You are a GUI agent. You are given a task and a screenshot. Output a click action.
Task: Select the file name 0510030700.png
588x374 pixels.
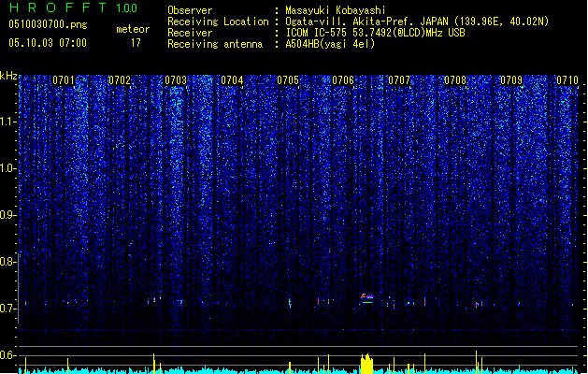click(48, 25)
